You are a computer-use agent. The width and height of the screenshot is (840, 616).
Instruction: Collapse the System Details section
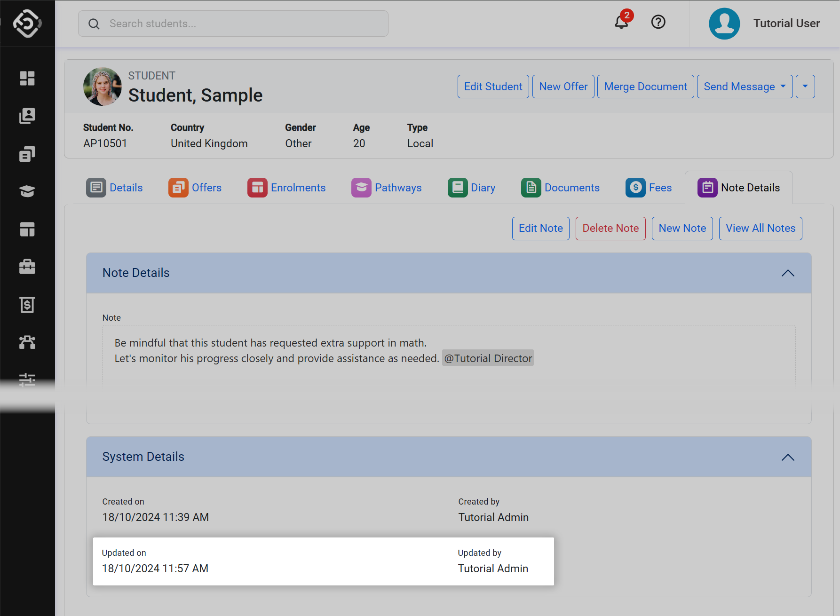point(787,457)
